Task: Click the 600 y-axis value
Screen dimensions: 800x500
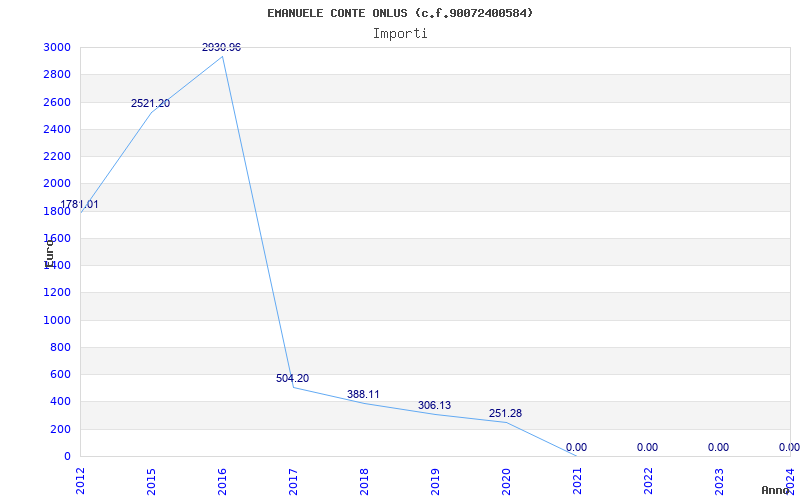Action: tap(60, 374)
